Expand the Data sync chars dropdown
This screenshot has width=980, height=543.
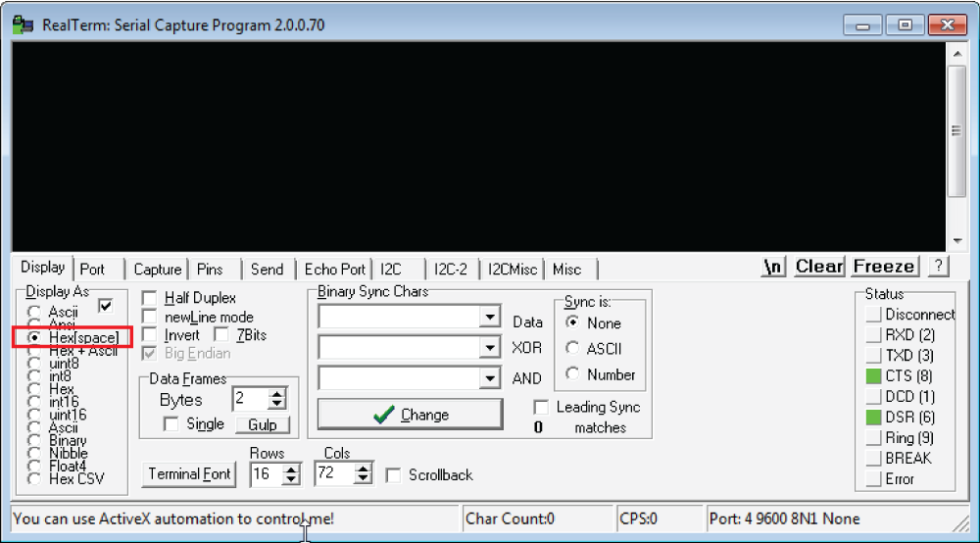tap(490, 317)
